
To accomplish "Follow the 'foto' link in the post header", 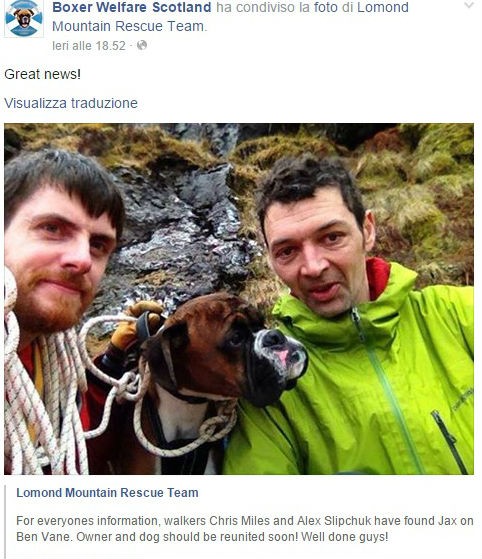I will [325, 7].
